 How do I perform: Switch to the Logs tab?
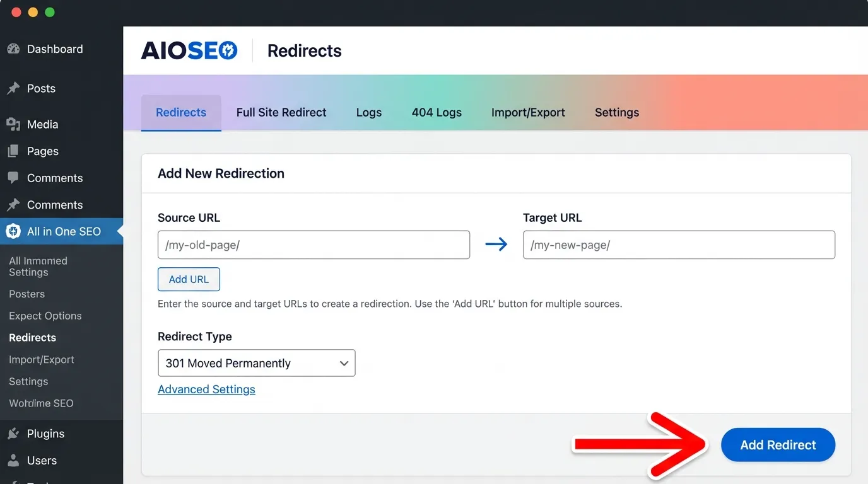tap(368, 112)
